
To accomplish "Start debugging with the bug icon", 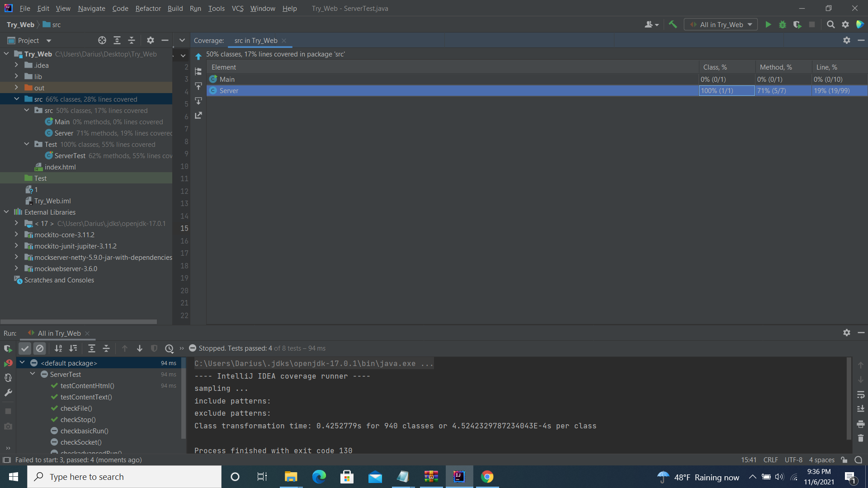I will click(783, 24).
